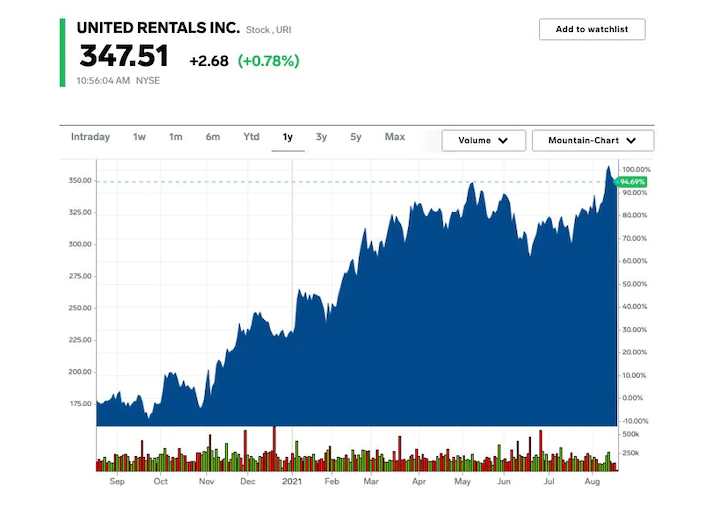Viewport: 702px width, 526px height.
Task: Click the (+0.78%) percent change
Action: tap(269, 61)
